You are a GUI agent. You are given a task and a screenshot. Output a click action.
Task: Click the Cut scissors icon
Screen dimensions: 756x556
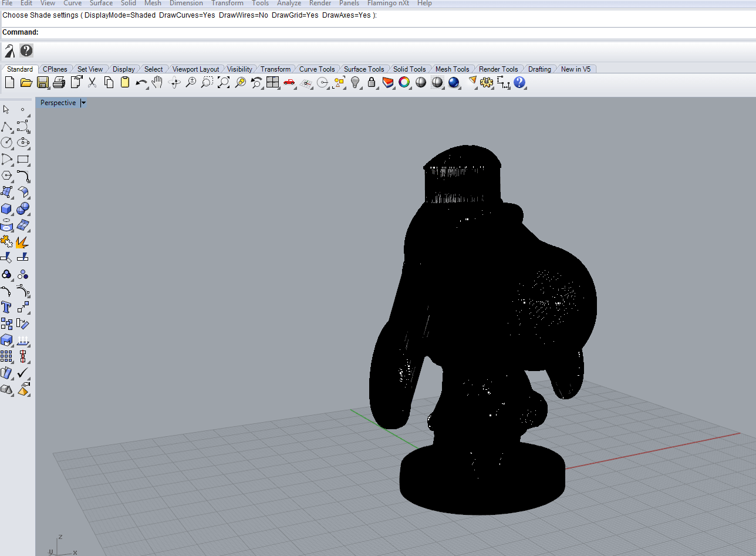[92, 83]
